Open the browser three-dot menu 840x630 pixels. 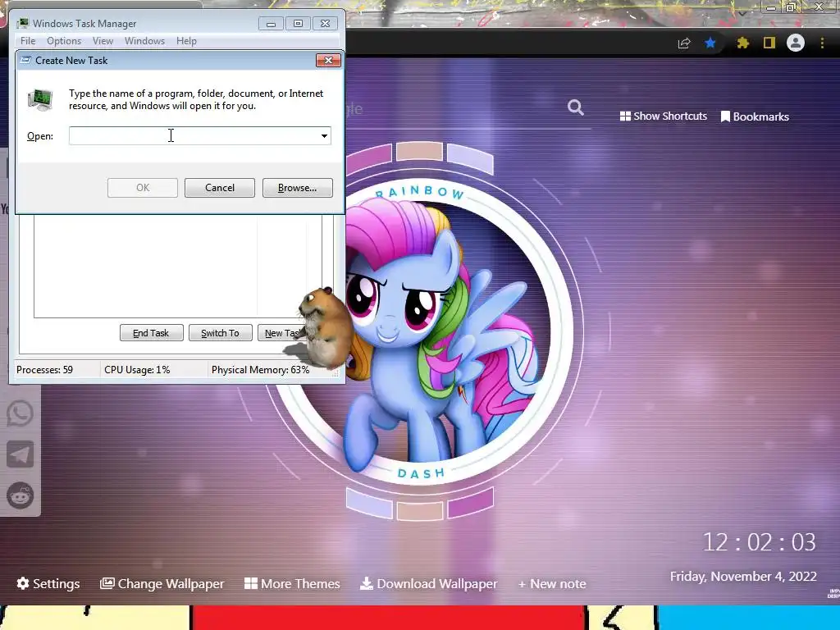(822, 43)
